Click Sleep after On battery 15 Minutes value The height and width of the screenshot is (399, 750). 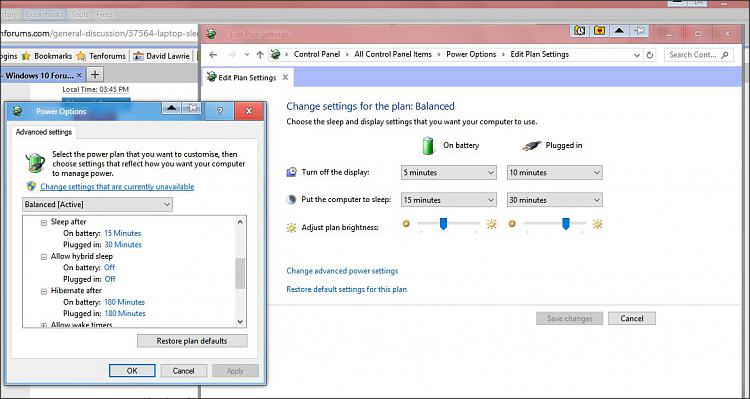[122, 233]
